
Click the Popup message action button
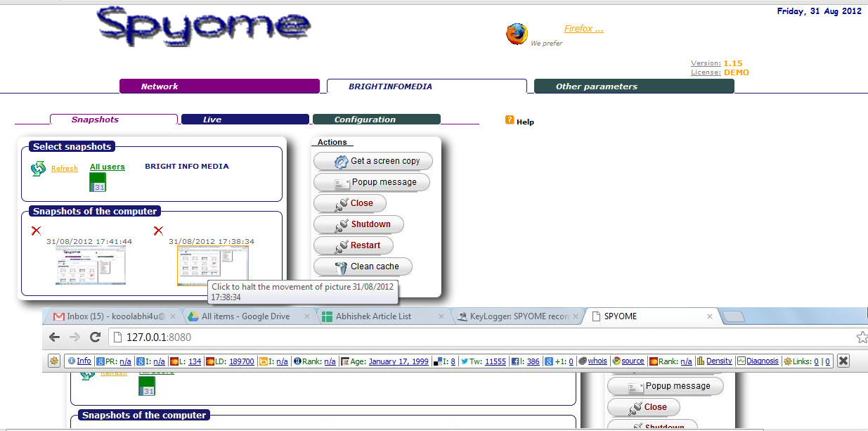click(x=372, y=182)
